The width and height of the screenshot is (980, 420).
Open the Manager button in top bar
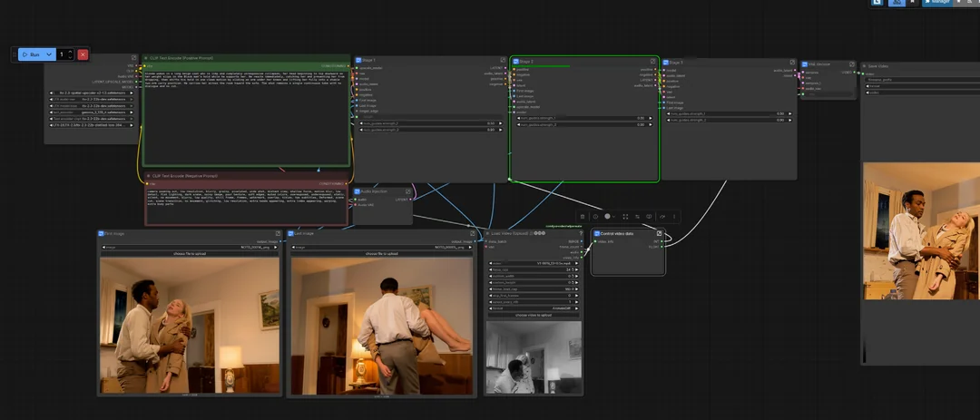click(x=936, y=3)
